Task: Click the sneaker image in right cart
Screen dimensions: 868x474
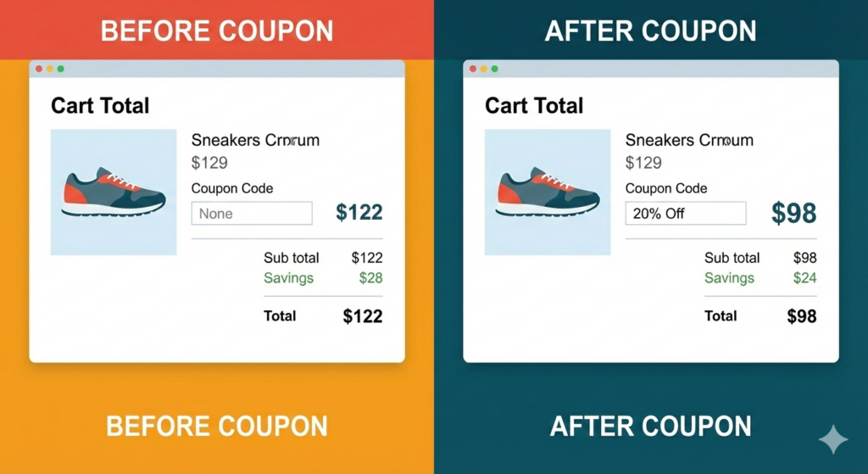Action: click(547, 192)
